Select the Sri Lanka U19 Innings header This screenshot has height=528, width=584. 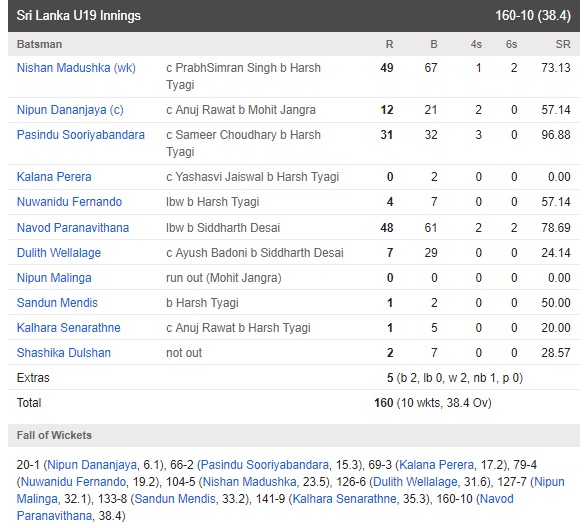point(294,16)
